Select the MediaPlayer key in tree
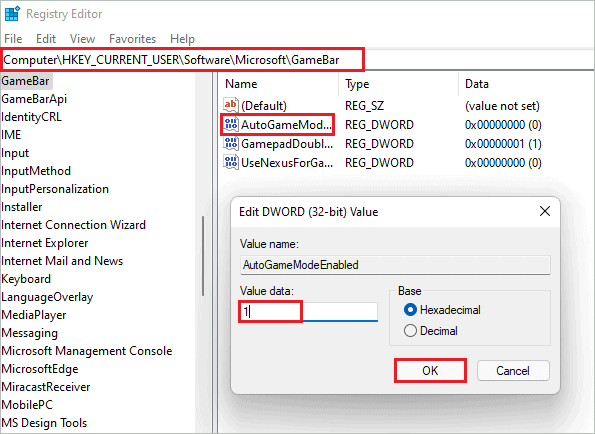 34,315
